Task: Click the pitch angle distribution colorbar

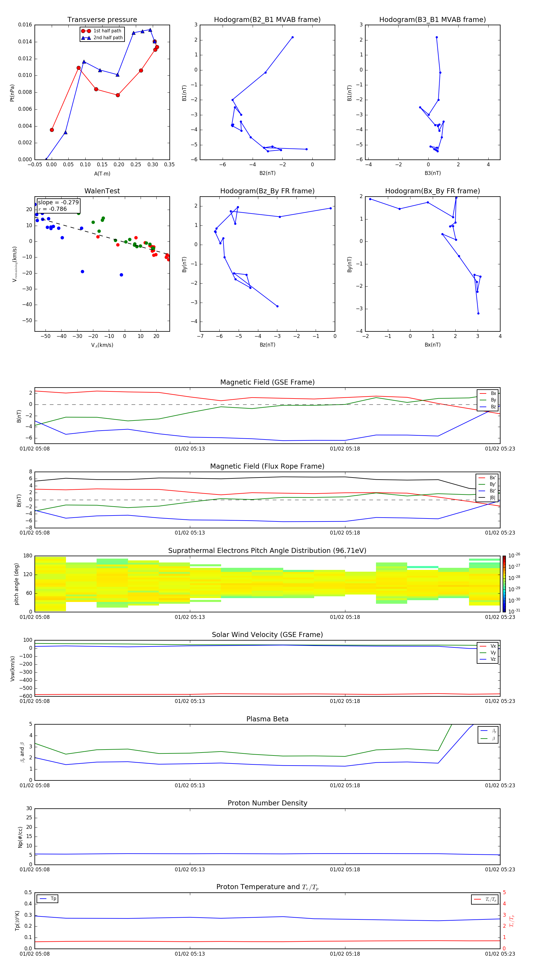Action: (x=504, y=584)
